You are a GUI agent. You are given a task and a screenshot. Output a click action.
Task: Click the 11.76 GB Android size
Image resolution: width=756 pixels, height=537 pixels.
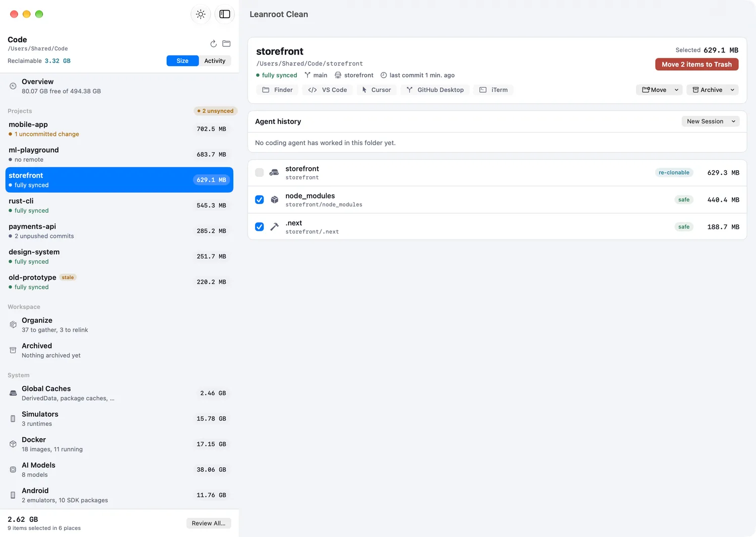coord(211,495)
